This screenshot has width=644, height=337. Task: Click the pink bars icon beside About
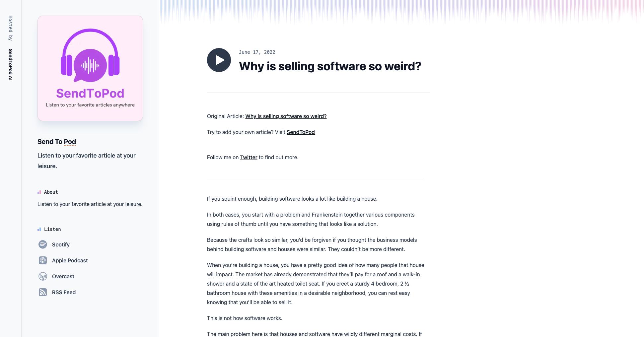pyautogui.click(x=39, y=192)
